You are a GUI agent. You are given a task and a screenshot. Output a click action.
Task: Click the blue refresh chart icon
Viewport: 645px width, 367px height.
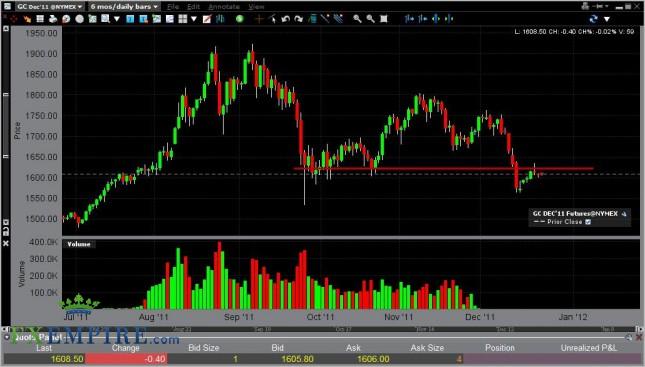pos(593,19)
